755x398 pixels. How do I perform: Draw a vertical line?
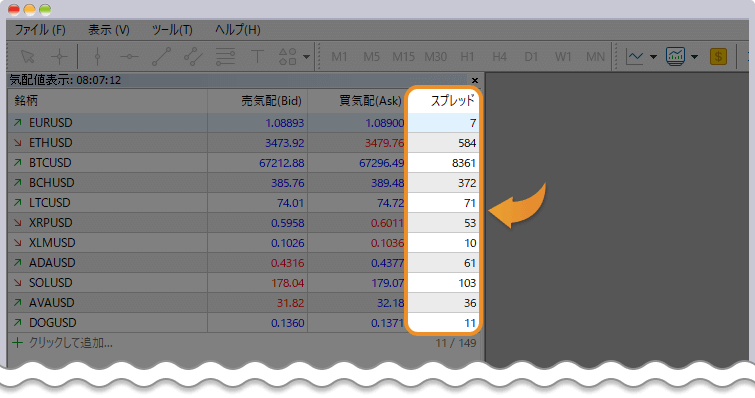[x=97, y=57]
